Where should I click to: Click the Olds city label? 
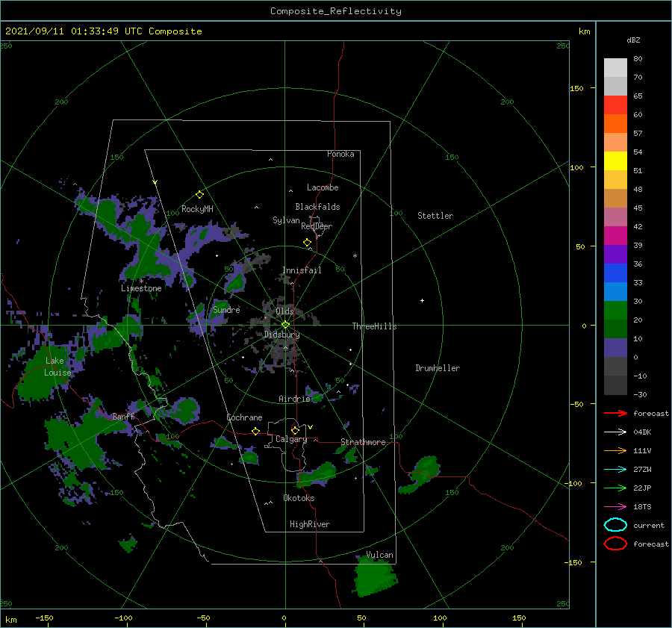tap(284, 311)
